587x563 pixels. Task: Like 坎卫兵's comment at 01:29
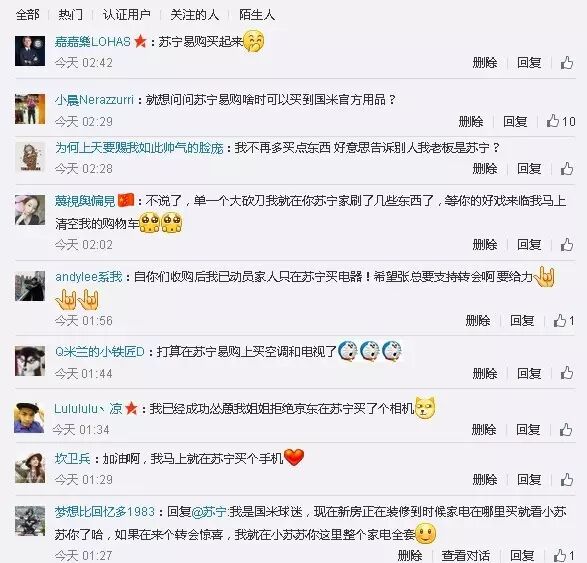[x=567, y=479]
